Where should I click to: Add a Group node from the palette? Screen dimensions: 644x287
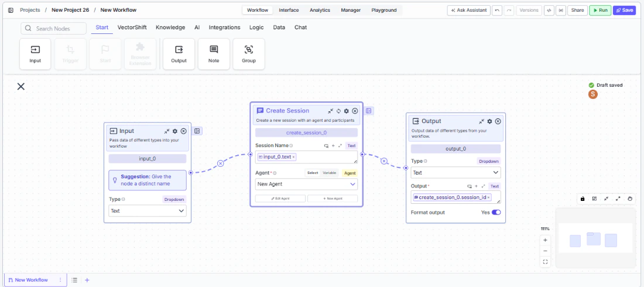tap(248, 54)
